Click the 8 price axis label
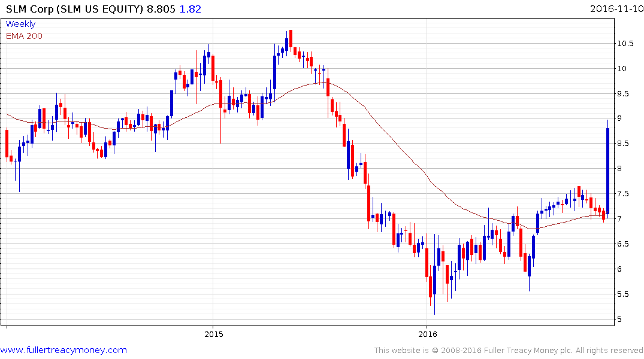Image resolution: width=644 pixels, height=359 pixels. click(x=620, y=168)
